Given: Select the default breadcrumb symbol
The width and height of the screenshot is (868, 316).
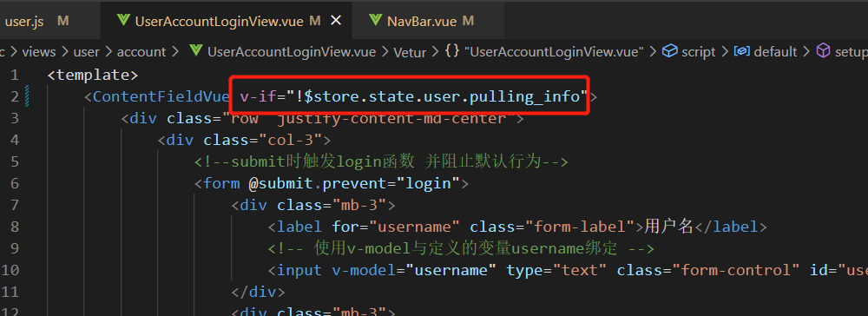Looking at the screenshot, I should click(x=775, y=52).
